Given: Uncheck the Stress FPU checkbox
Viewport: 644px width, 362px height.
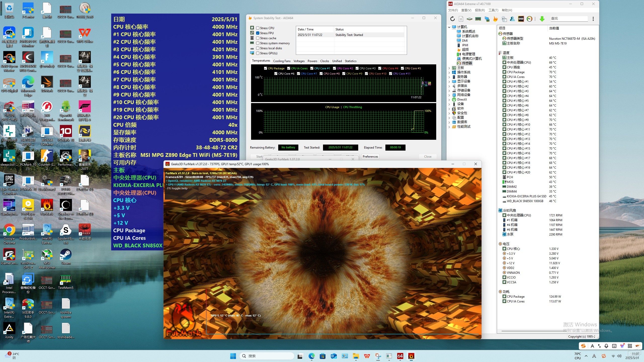Looking at the screenshot, I should pyautogui.click(x=258, y=33).
